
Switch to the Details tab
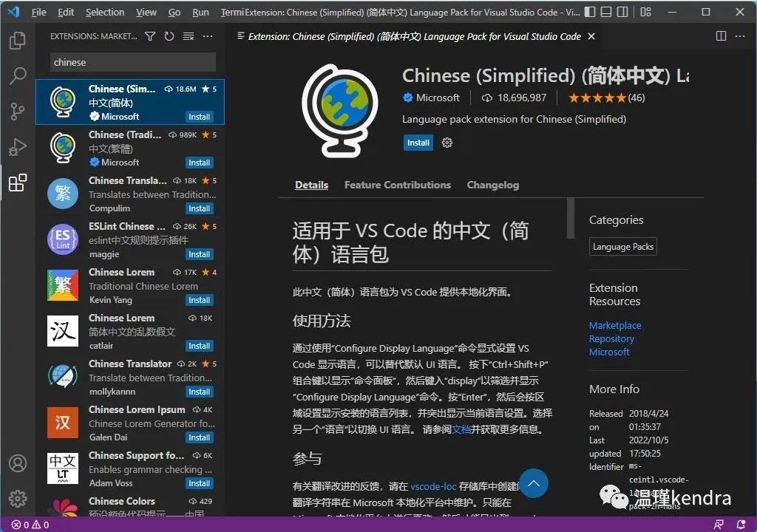click(311, 185)
